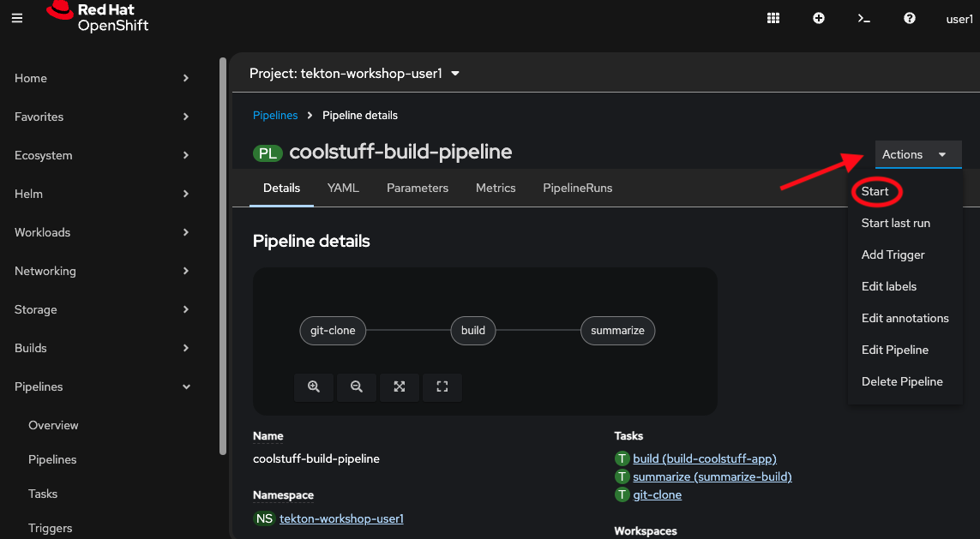Open the build (build-coolstuff-app) task link
Image resolution: width=980 pixels, height=539 pixels.
704,459
